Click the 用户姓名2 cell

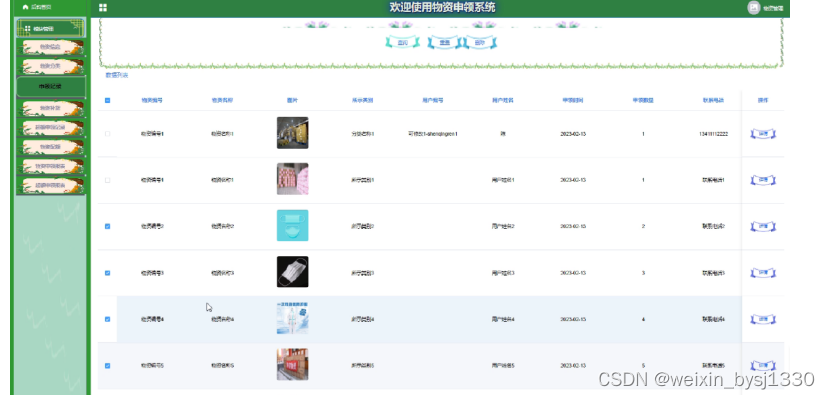point(503,226)
